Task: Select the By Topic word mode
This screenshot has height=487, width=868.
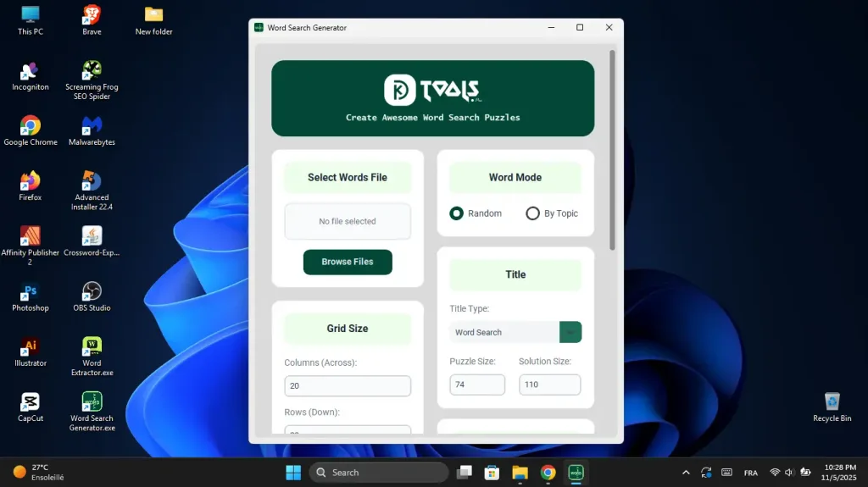Action: click(532, 213)
